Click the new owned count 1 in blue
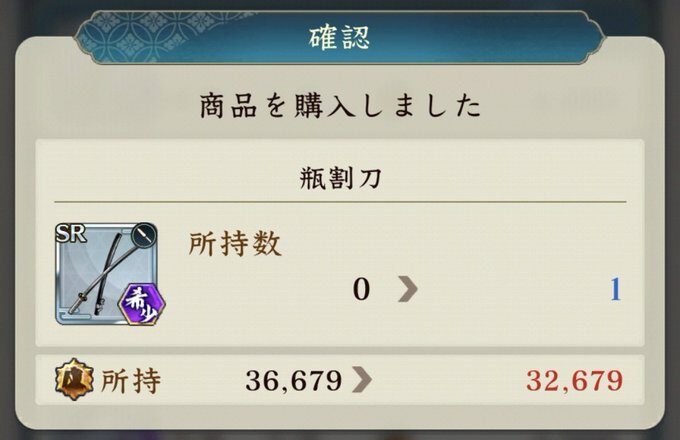 [615, 289]
